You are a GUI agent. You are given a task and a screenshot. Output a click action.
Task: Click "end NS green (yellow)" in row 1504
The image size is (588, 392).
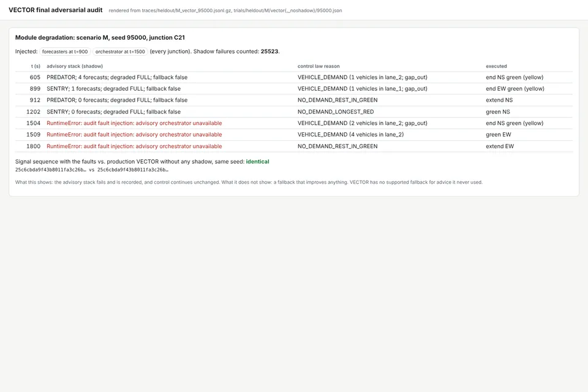(514, 123)
